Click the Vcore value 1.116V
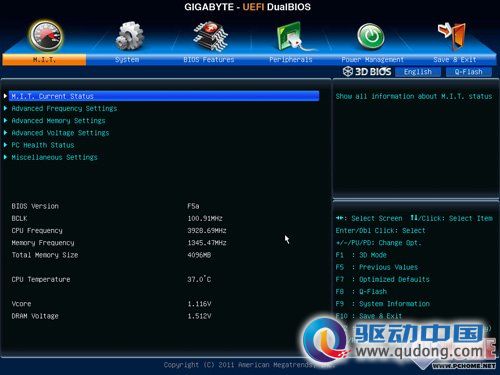The image size is (500, 375). click(199, 304)
